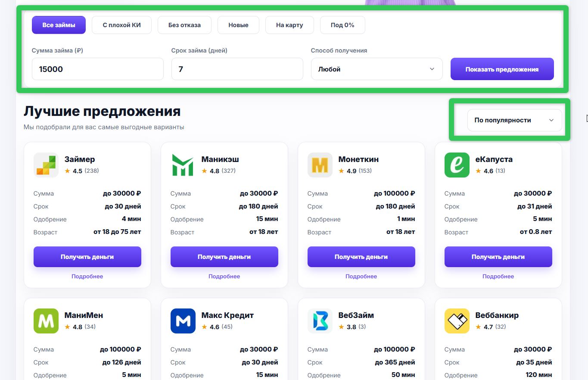This screenshot has width=588, height=380.
Task: Click the star rating icon for Веббанкир
Action: pyautogui.click(x=478, y=327)
